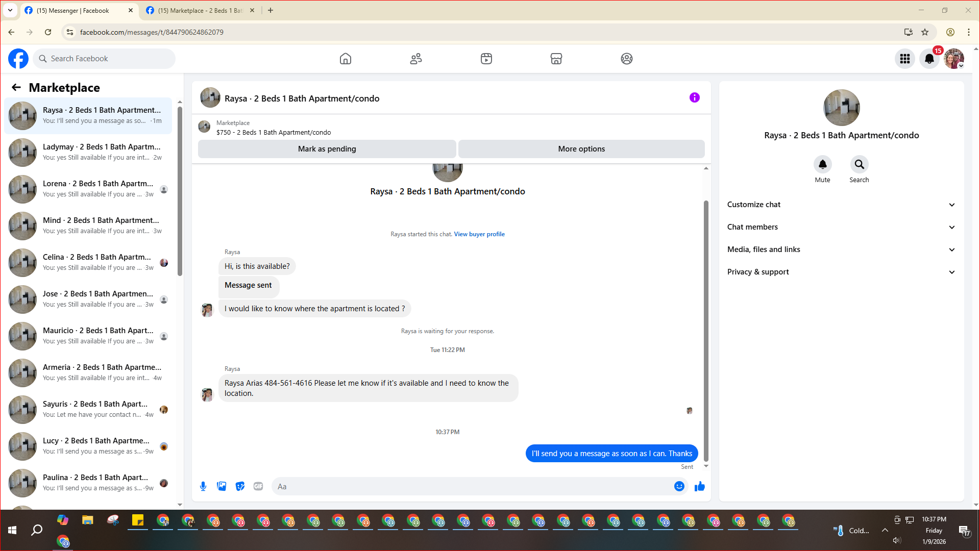The width and height of the screenshot is (980, 551).
Task: Send a thumbs-up like
Action: point(699,486)
